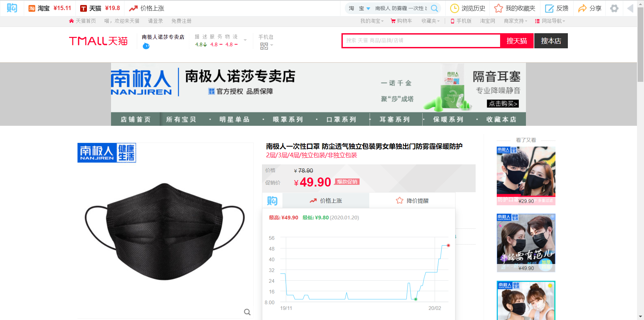Open recommended item priced ¥49.90
Screen dimensions: 644x320
(526, 243)
